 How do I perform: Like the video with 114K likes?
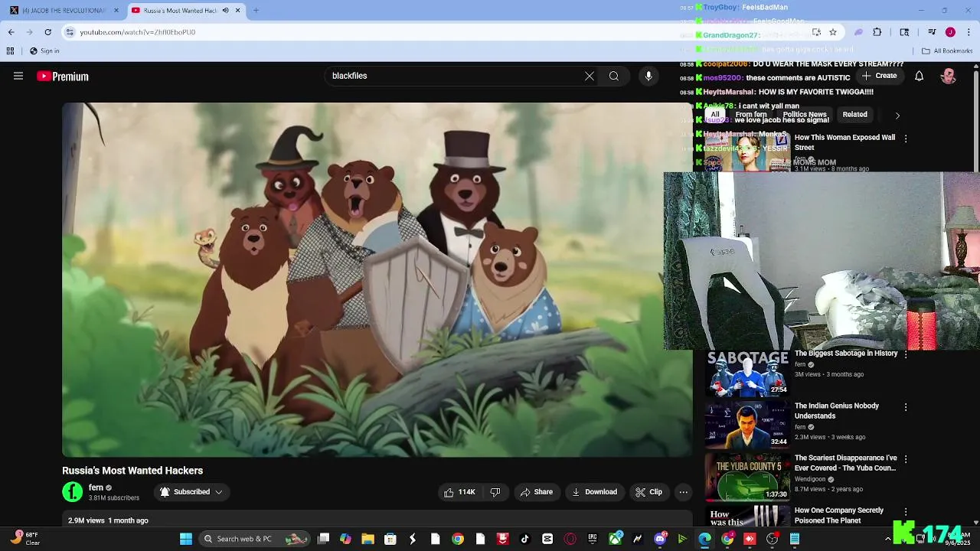[x=459, y=492]
